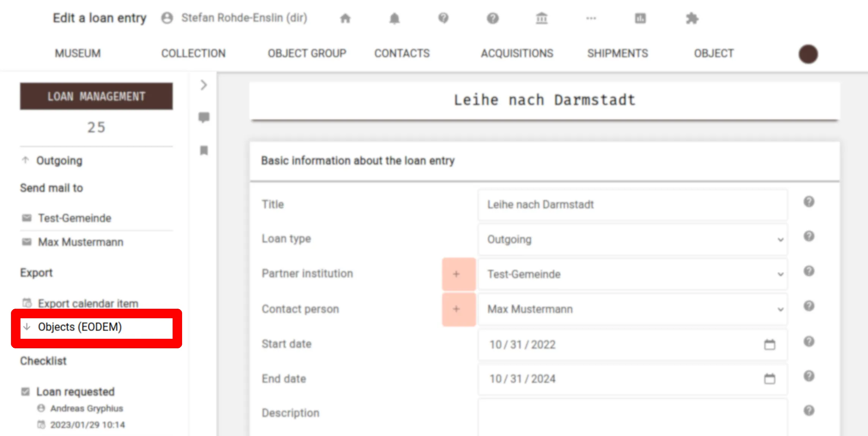Open calendar picker for Start date
The height and width of the screenshot is (436, 868).
[769, 344]
